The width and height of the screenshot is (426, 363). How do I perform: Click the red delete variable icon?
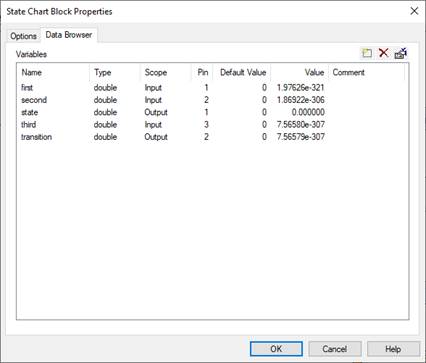[x=384, y=53]
